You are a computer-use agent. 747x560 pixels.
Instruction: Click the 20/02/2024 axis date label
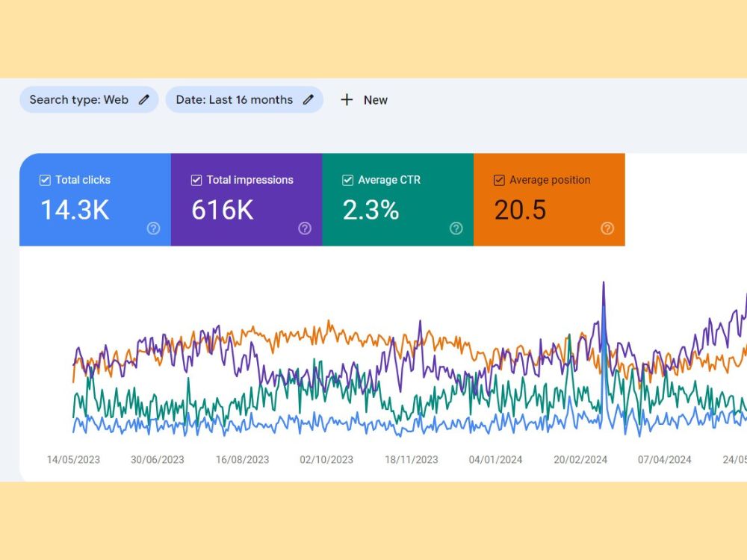(x=580, y=459)
